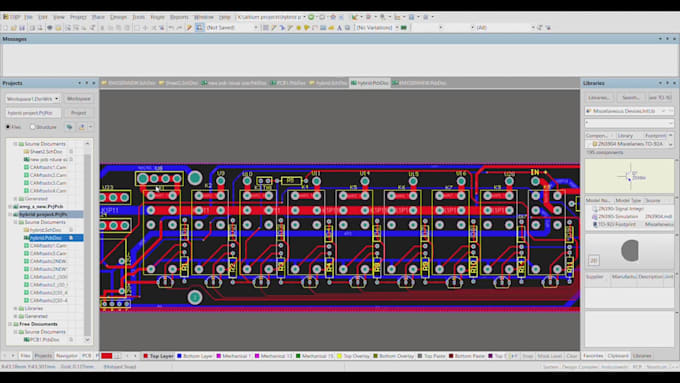Select the Place Via tool icon
The image size is (680, 383).
tap(307, 28)
